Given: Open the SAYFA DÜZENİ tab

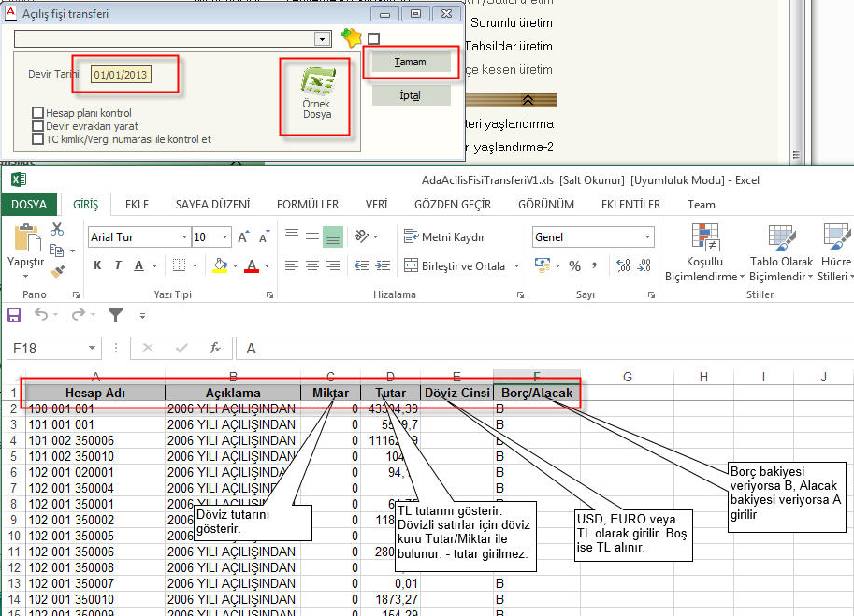Looking at the screenshot, I should click(x=212, y=204).
